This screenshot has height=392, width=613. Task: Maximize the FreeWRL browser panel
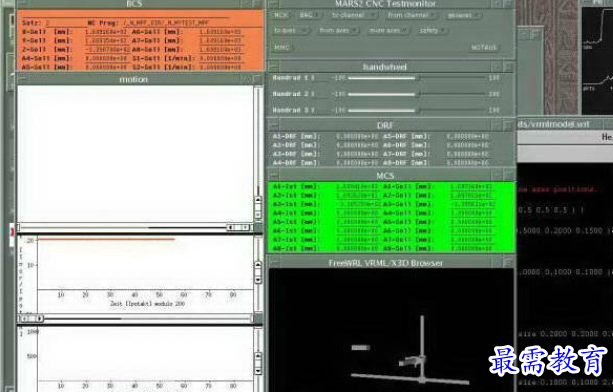tap(509, 263)
